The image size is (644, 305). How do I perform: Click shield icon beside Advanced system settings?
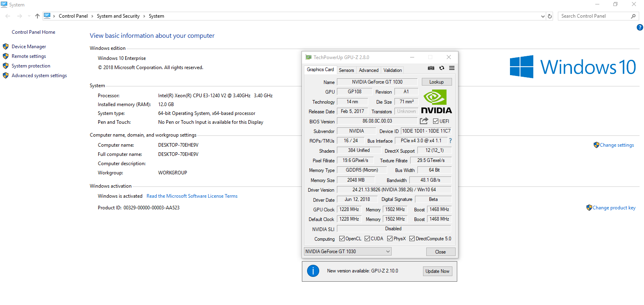pyautogui.click(x=6, y=76)
